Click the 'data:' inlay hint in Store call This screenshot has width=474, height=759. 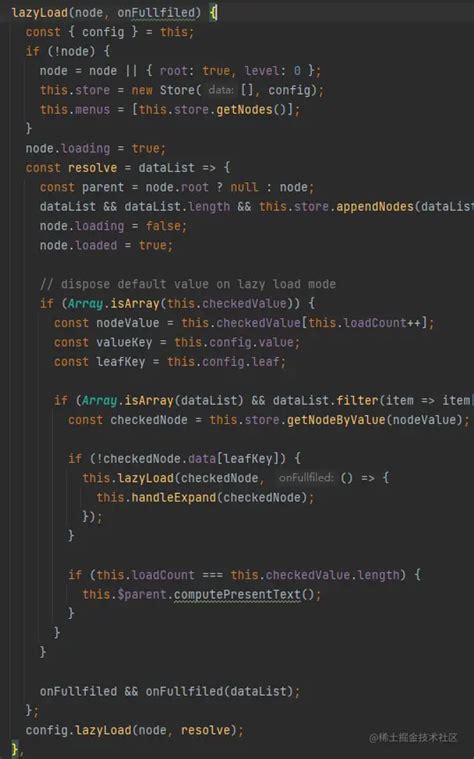[x=221, y=90]
